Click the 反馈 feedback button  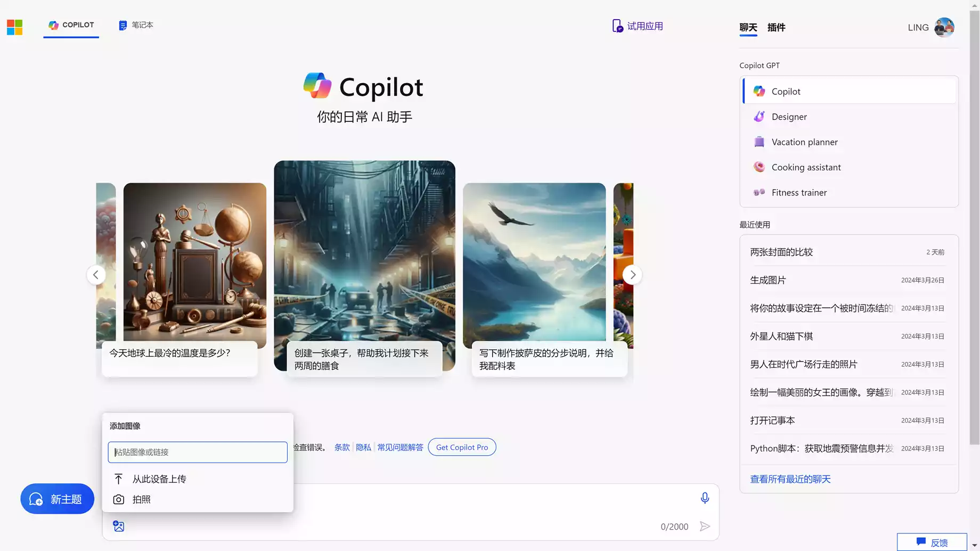[932, 542]
